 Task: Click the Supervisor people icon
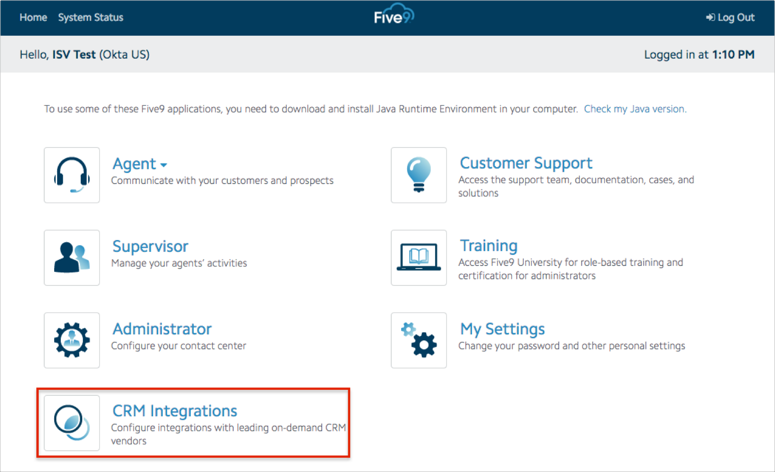tap(72, 258)
